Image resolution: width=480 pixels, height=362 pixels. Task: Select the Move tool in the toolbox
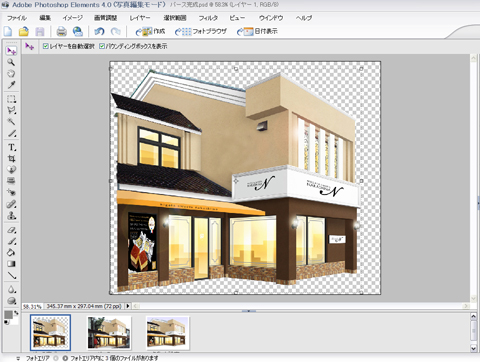[x=11, y=51]
